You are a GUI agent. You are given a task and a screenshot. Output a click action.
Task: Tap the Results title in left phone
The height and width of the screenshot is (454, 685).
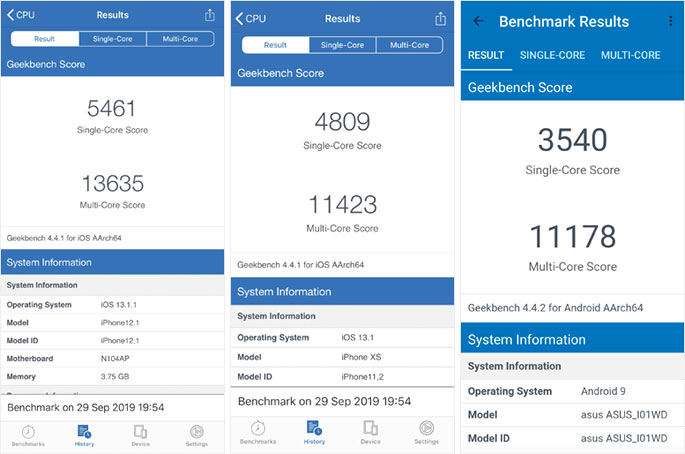112,15
